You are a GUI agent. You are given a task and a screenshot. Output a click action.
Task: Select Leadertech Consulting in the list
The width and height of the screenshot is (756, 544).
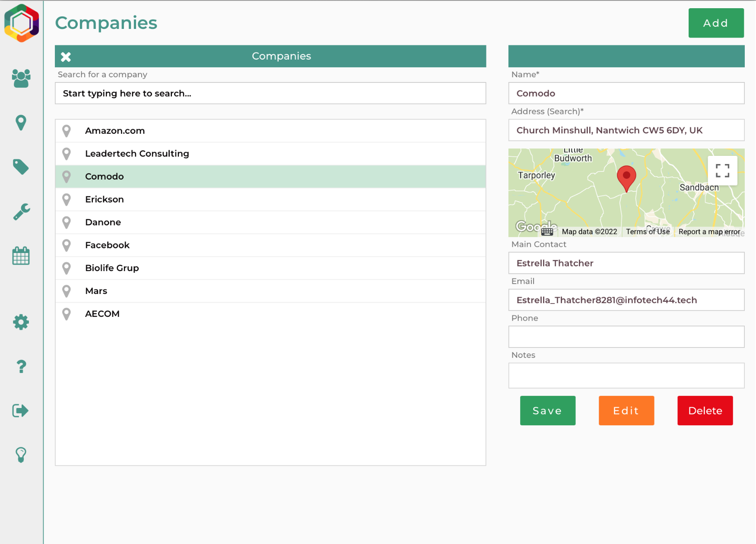[x=270, y=154]
